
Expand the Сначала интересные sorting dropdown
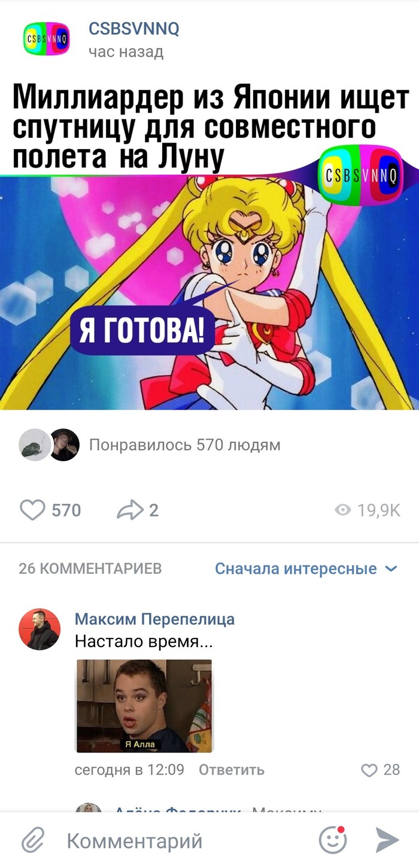pos(306,568)
